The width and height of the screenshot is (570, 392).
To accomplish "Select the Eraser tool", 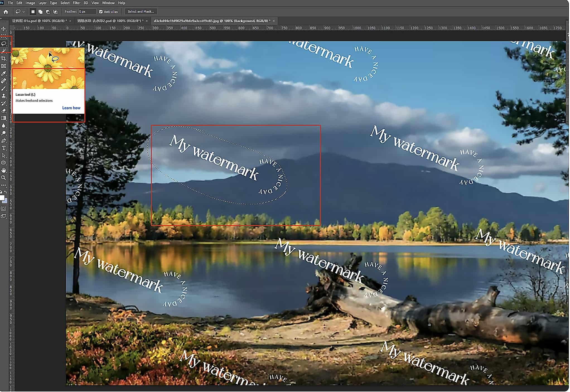I will [4, 111].
